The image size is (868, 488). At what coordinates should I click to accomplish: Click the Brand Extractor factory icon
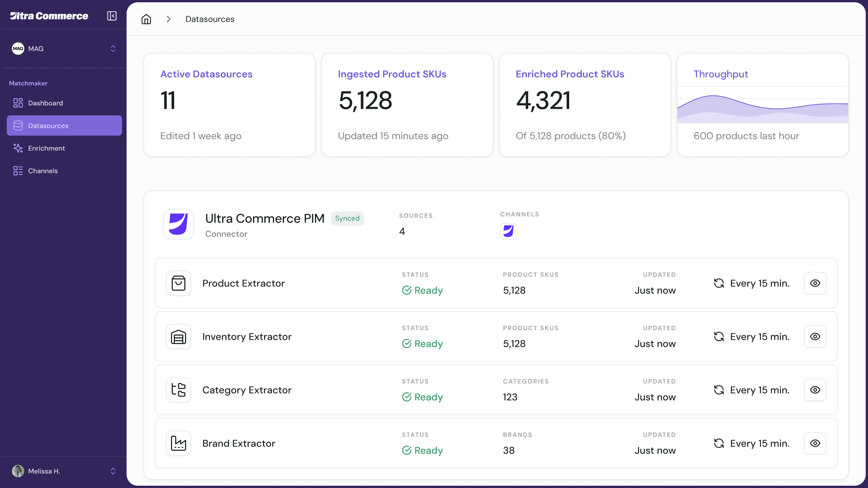pyautogui.click(x=178, y=443)
